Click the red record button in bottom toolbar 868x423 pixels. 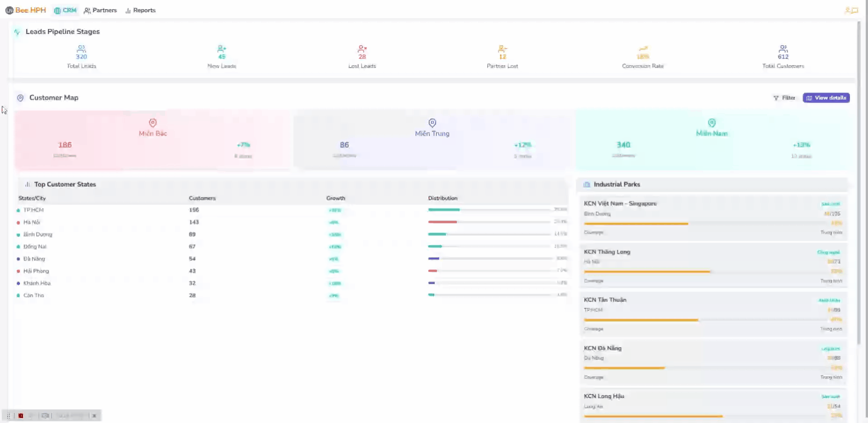20,415
